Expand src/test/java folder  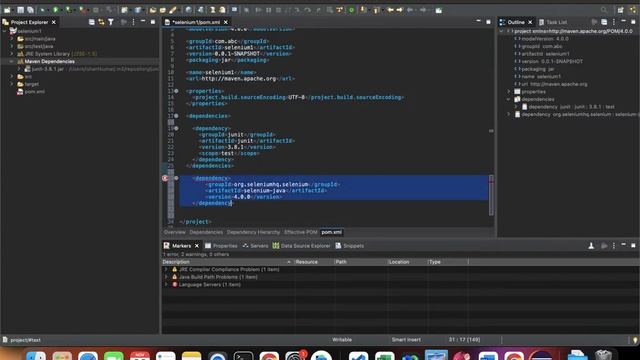(x=12, y=46)
